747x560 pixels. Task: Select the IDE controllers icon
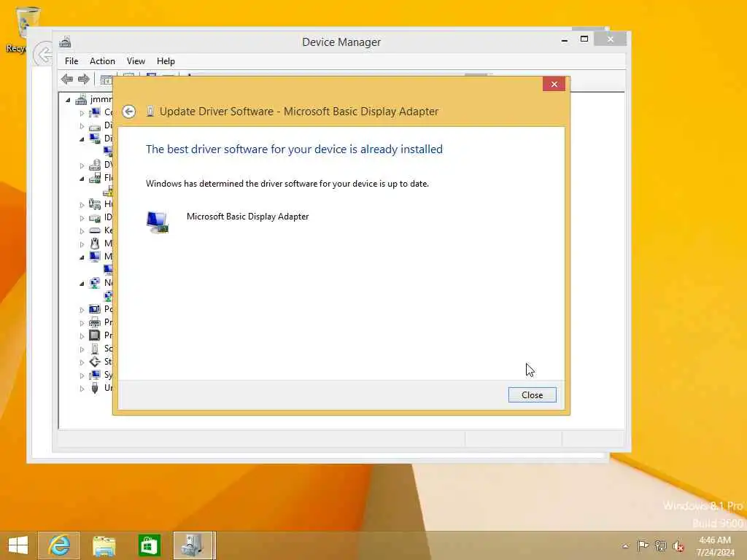pos(95,217)
